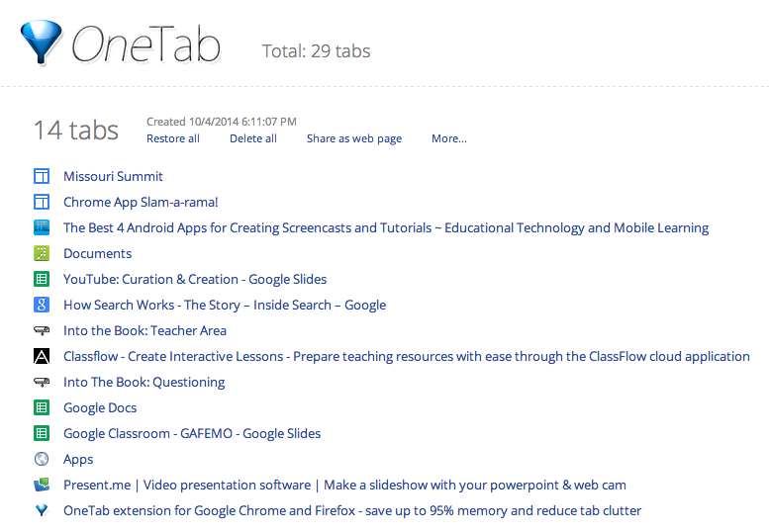This screenshot has height=532, width=769.
Task: Click the Into the Book: Teacher Area favicon
Action: 42,330
